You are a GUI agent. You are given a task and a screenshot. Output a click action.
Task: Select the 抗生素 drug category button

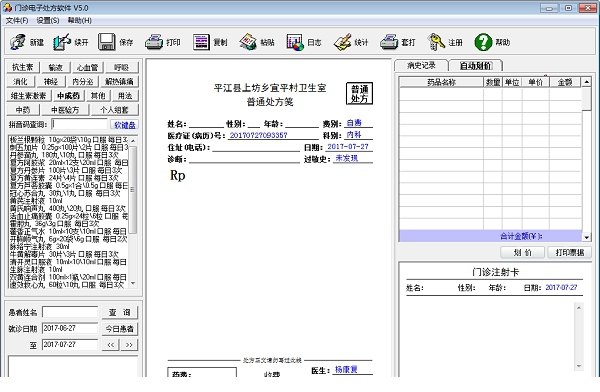point(23,67)
